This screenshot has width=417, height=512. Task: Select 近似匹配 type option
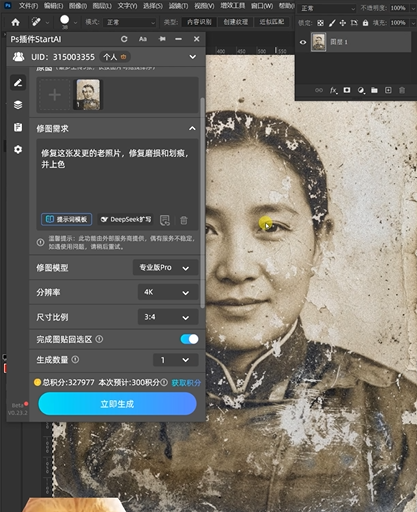pyautogui.click(x=272, y=22)
